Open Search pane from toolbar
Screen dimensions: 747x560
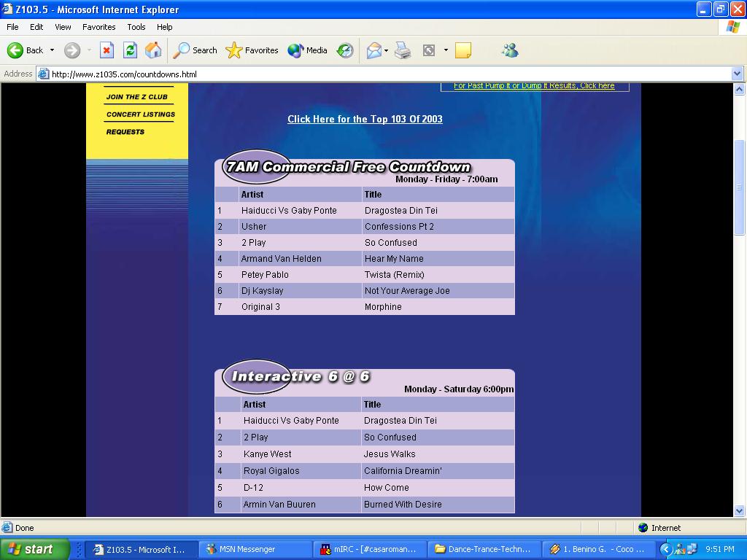[195, 50]
